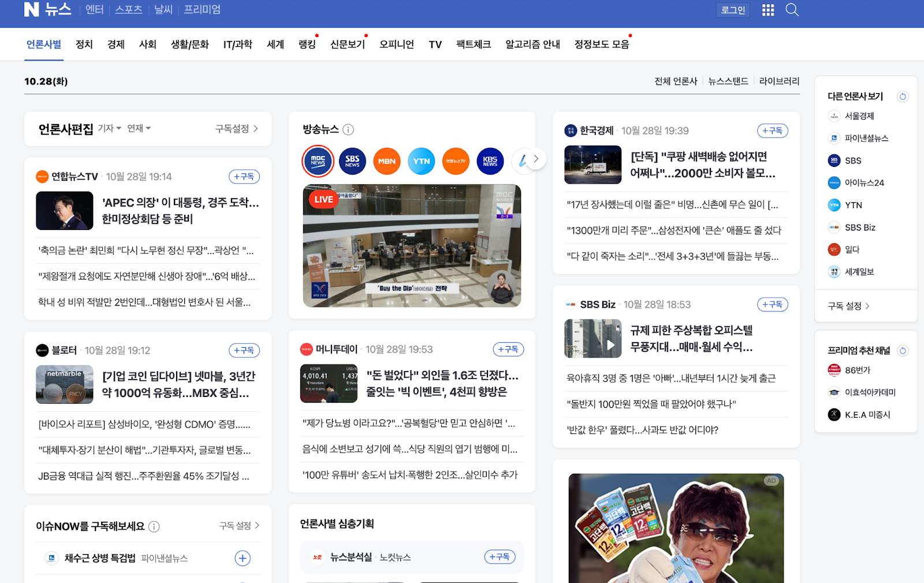The width and height of the screenshot is (924, 583).
Task: Select YTN broadcast channel icon
Action: click(422, 161)
